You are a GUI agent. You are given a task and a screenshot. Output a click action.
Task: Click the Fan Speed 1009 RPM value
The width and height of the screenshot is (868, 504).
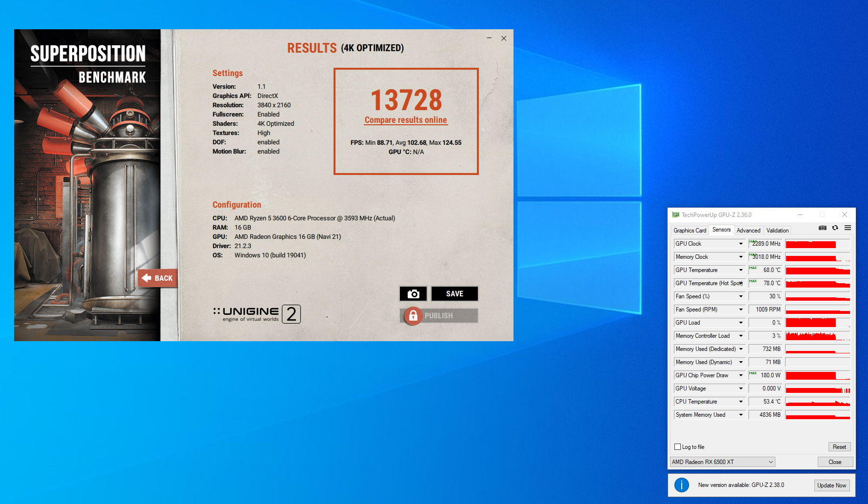point(765,310)
